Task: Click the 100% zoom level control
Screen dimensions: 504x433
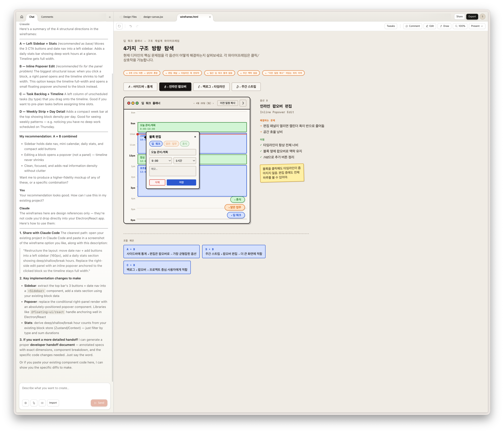Action: point(460,26)
